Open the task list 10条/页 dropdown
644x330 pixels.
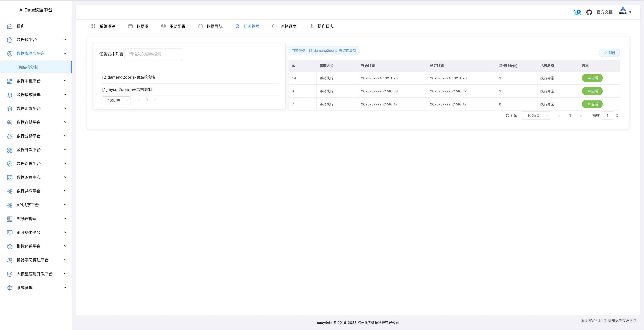(116, 100)
